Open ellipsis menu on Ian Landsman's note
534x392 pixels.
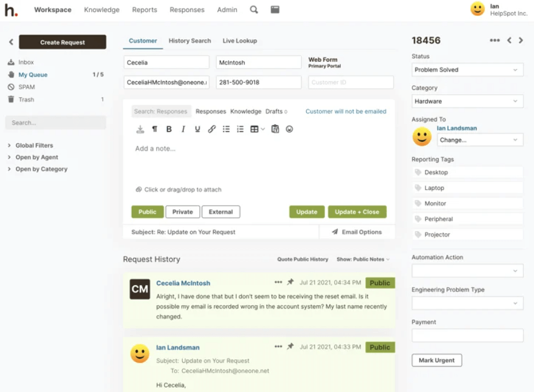[278, 346]
